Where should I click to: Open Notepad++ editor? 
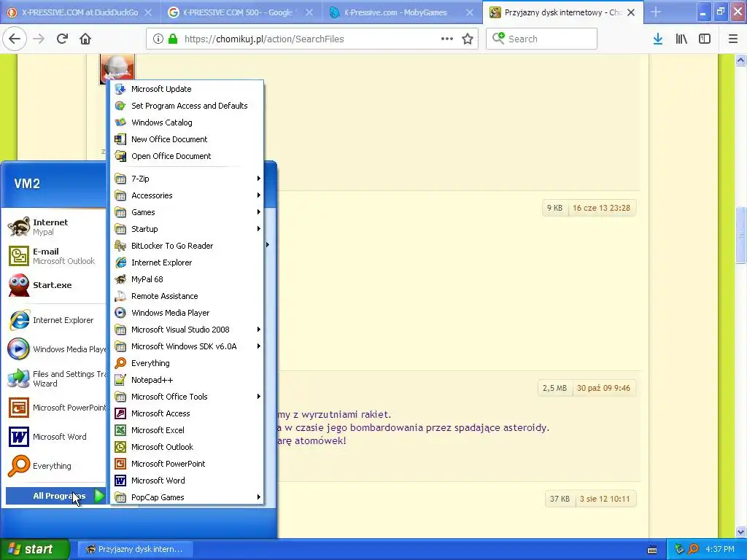[x=187, y=379]
